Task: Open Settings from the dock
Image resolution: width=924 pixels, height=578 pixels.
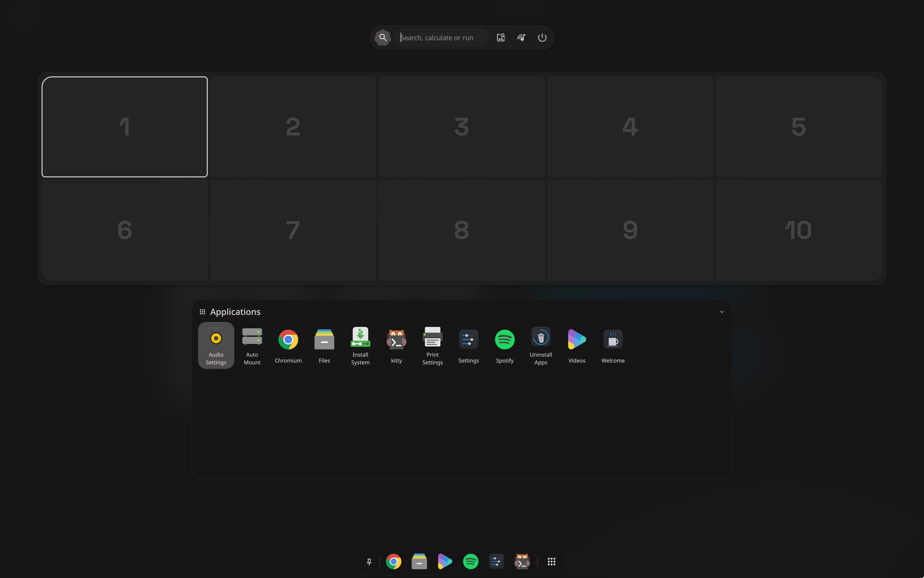Action: 496,561
